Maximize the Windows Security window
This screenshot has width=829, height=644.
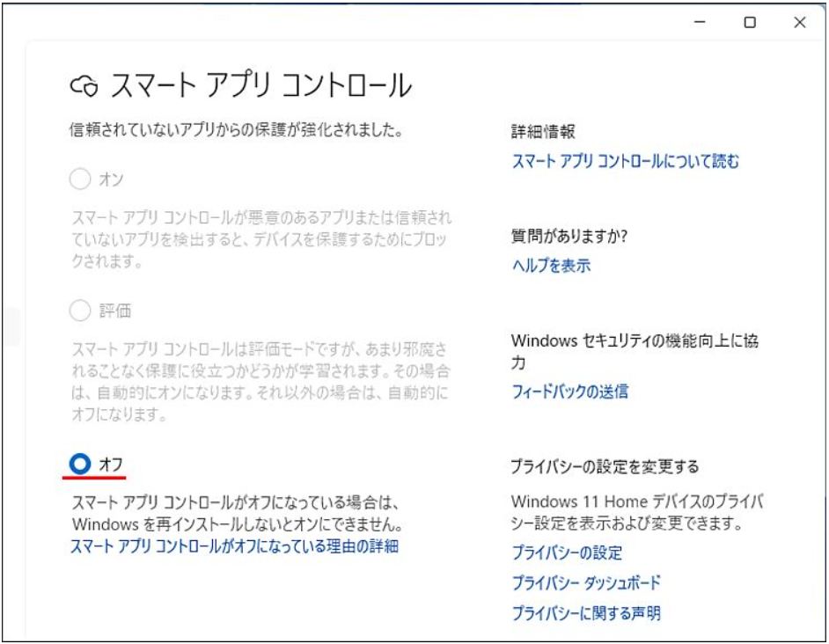pos(750,24)
